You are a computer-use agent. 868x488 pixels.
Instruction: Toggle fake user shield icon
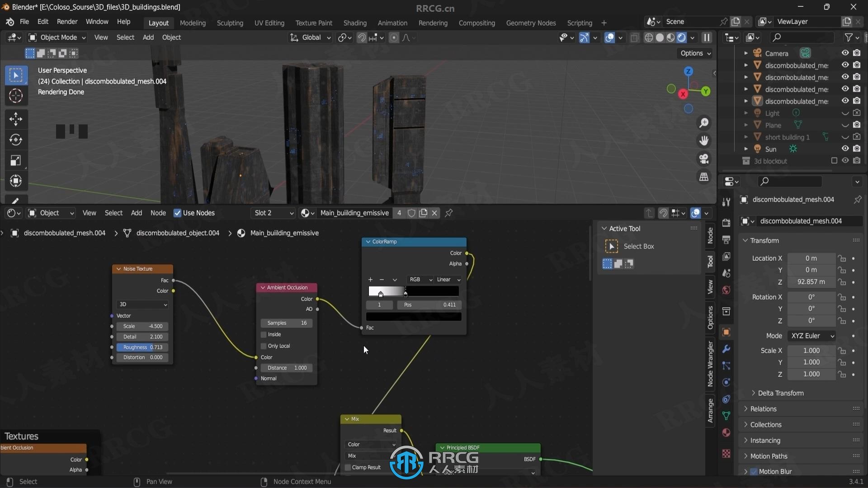411,213
